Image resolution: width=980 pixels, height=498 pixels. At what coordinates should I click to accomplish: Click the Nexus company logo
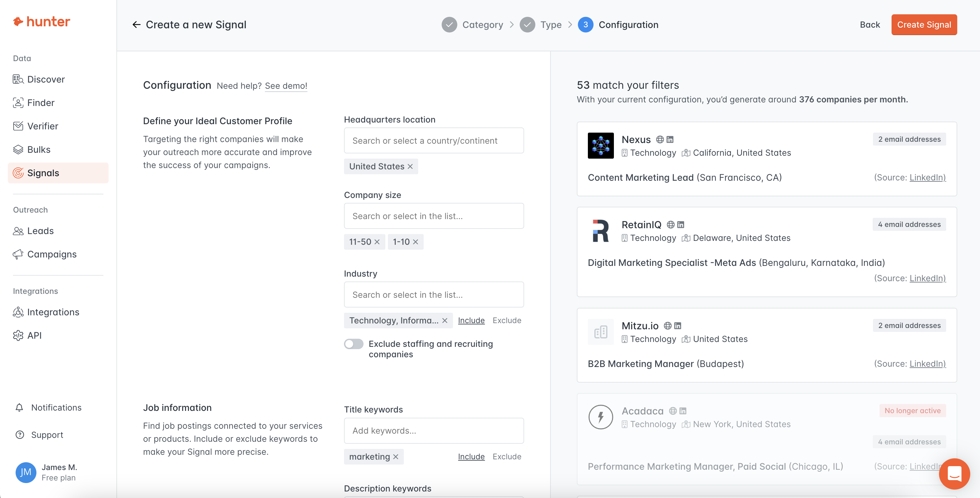[601, 146]
